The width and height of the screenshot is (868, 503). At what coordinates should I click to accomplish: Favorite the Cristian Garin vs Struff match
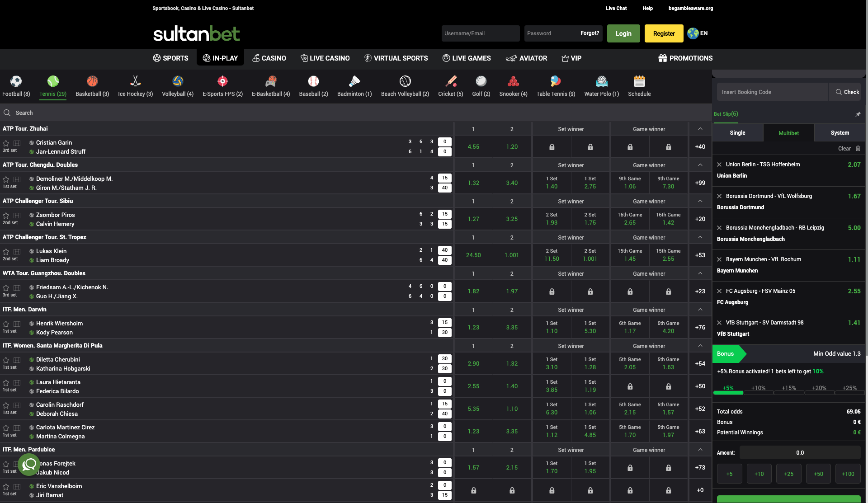pyautogui.click(x=6, y=143)
